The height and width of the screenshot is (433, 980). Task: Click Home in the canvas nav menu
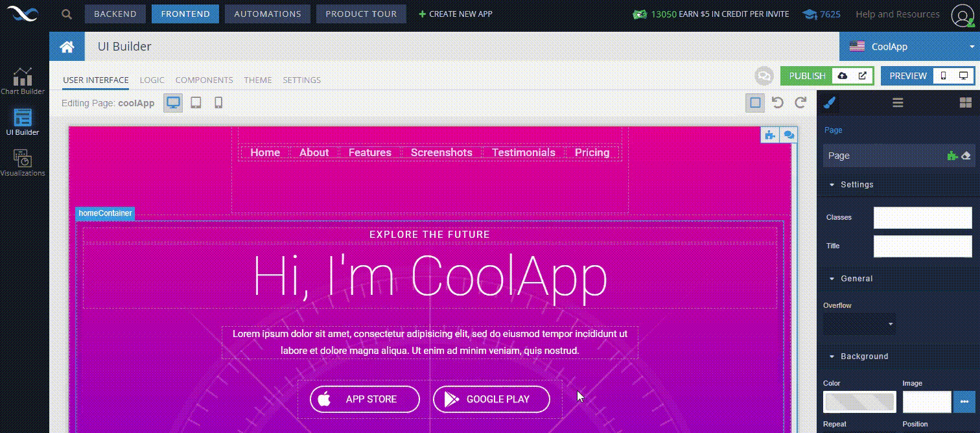[x=265, y=153]
